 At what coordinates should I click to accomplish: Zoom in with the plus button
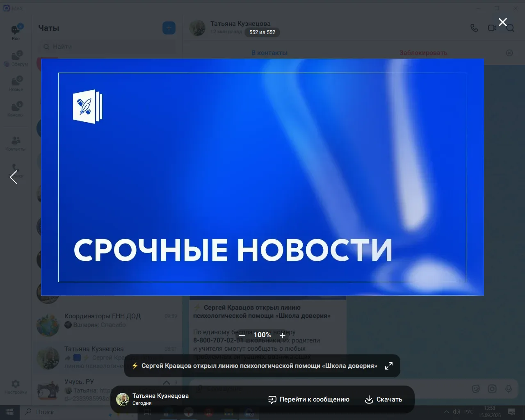tap(282, 335)
